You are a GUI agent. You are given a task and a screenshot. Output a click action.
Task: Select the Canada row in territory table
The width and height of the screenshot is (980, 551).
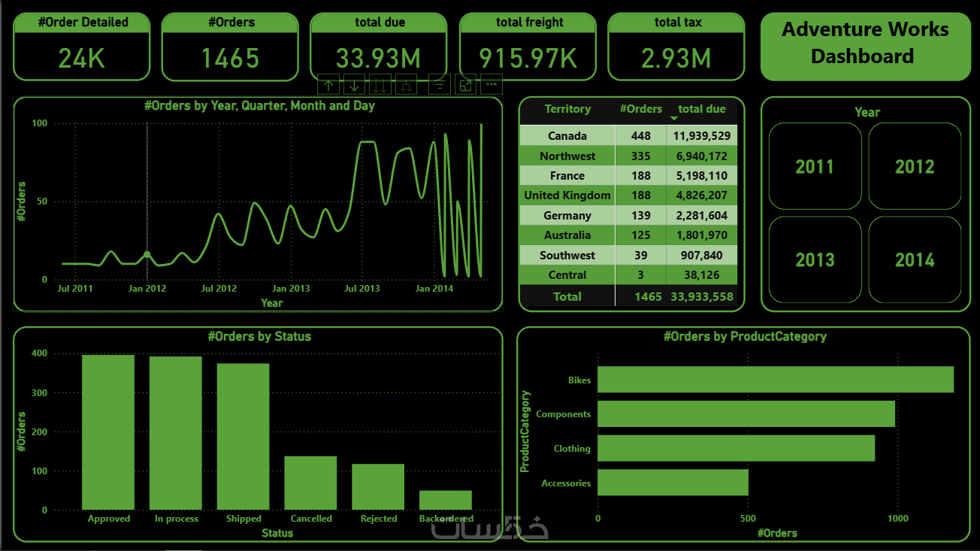628,136
